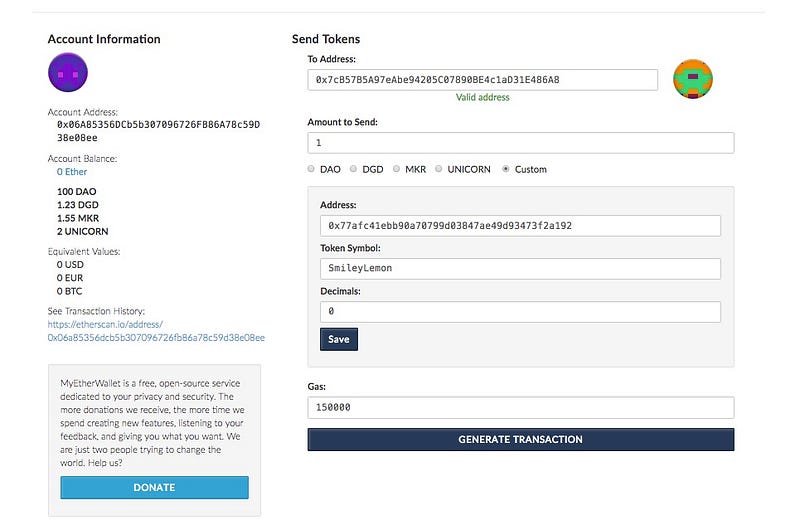800x526 pixels.
Task: Focus the Amount to Send field
Action: tap(520, 143)
